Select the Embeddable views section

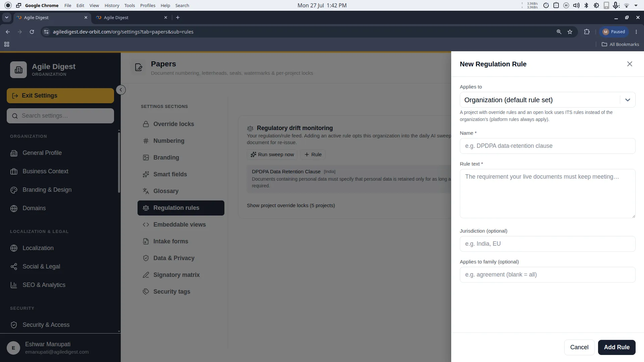181,225
